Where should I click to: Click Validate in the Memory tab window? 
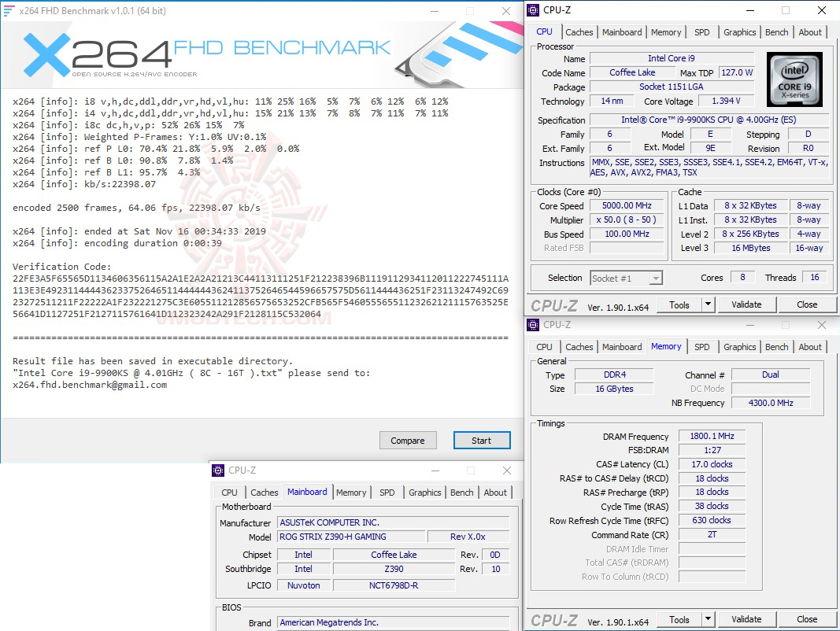point(746,619)
